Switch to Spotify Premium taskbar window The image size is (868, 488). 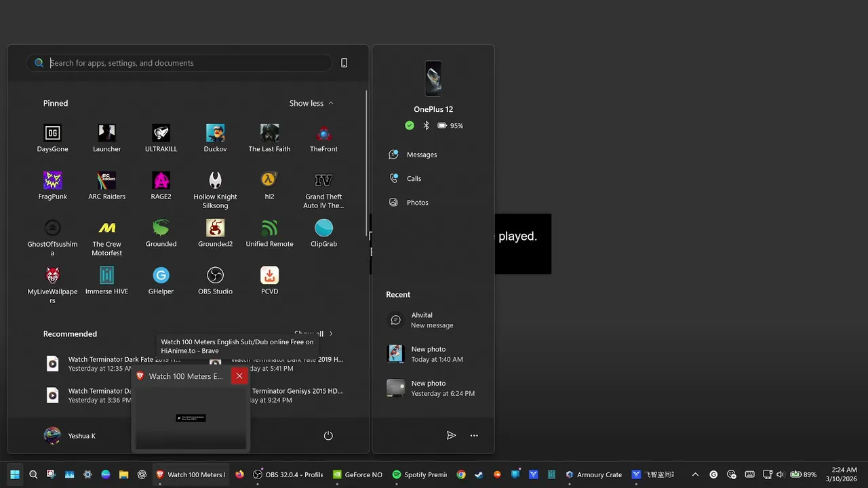420,474
